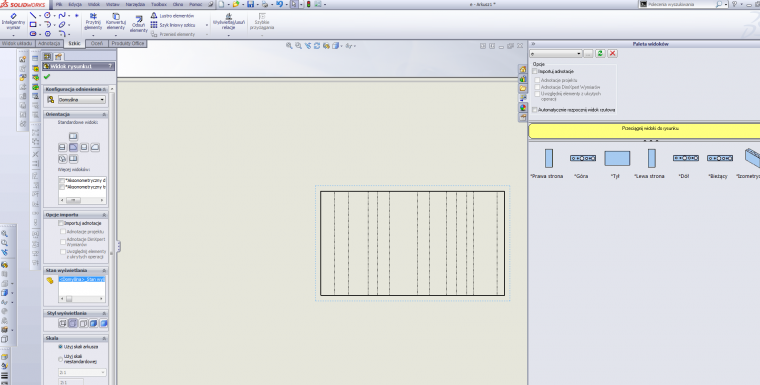760x385 pixels.
Task: Open the folder tab in task pane
Action: coord(522,89)
